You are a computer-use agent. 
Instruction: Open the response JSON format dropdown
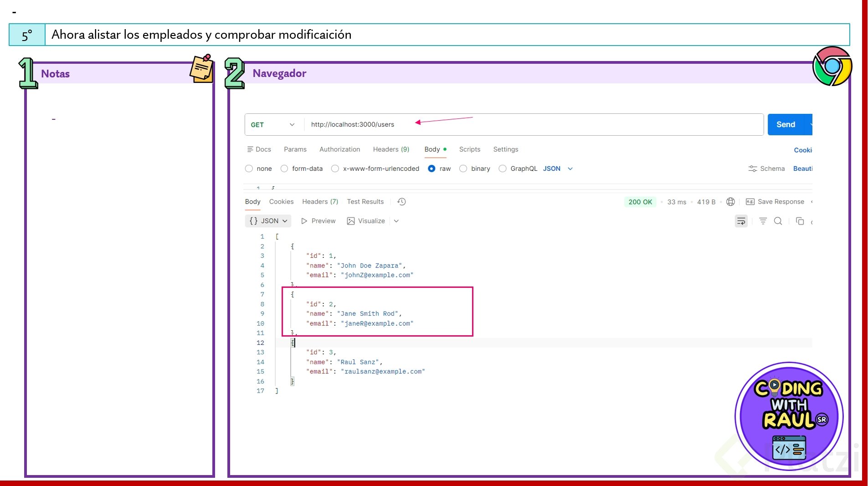point(268,221)
